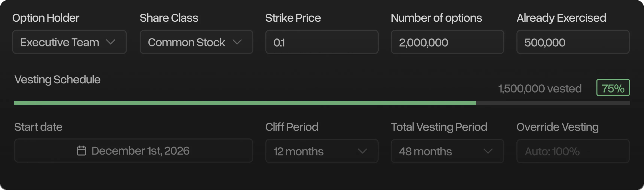This screenshot has height=190, width=644.
Task: Click the Number of options field
Action: pos(447,42)
